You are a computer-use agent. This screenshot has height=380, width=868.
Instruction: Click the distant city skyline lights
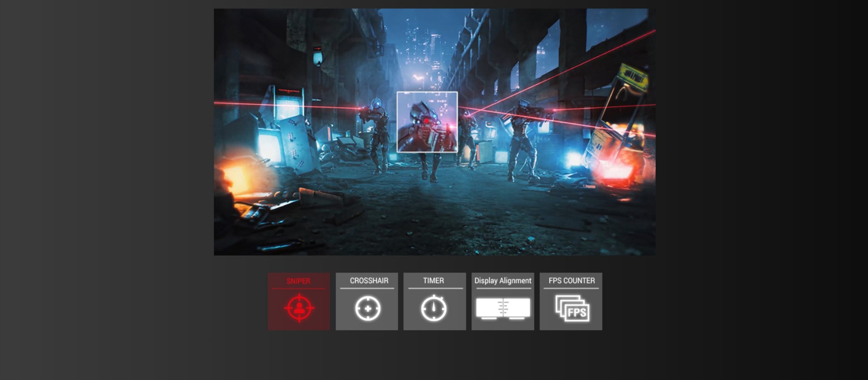426,45
